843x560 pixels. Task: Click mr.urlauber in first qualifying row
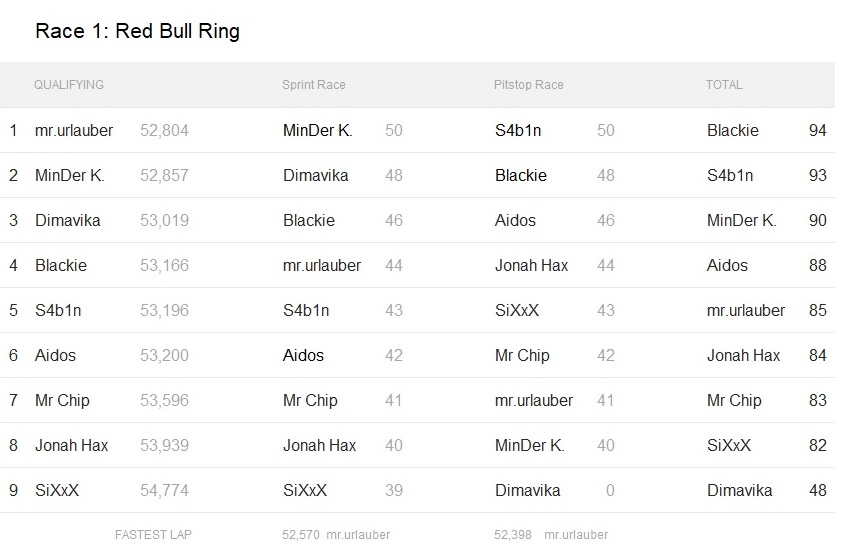[x=74, y=131]
